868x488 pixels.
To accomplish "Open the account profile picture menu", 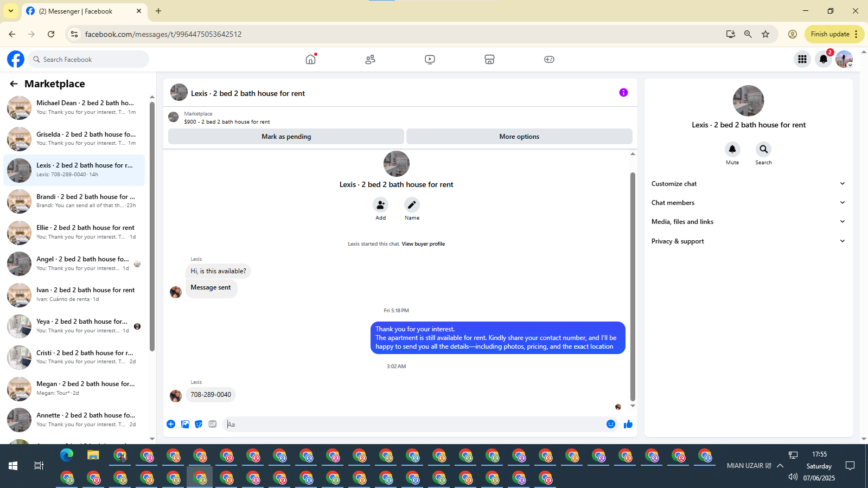I will coord(844,59).
